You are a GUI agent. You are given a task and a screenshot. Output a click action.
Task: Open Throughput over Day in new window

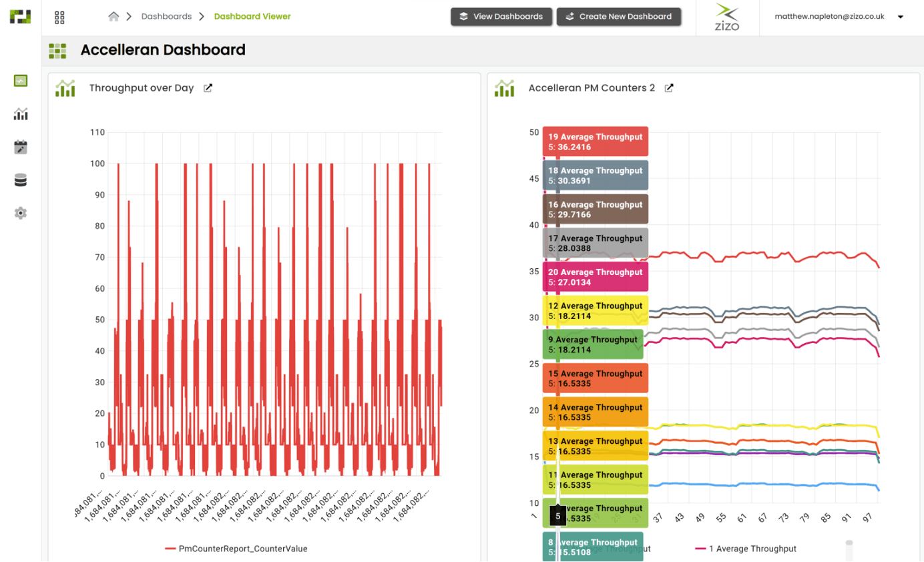208,88
